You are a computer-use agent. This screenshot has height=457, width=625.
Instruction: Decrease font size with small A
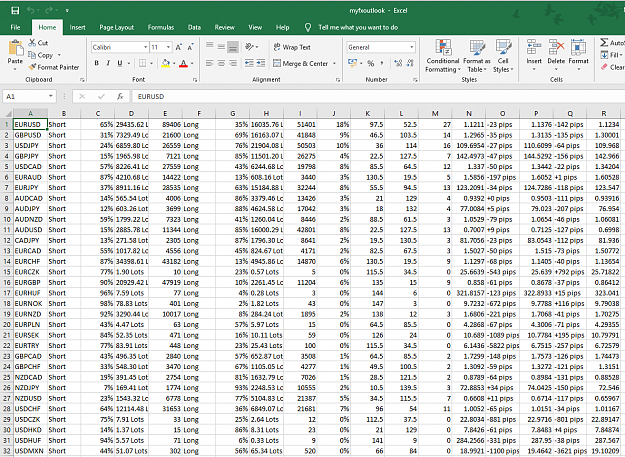[190, 47]
